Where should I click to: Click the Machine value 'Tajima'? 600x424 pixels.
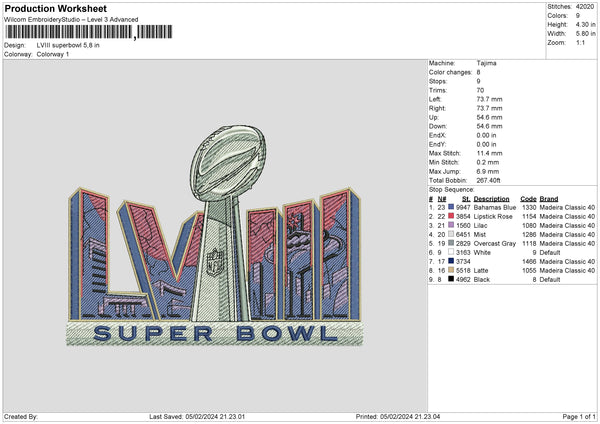[486, 63]
